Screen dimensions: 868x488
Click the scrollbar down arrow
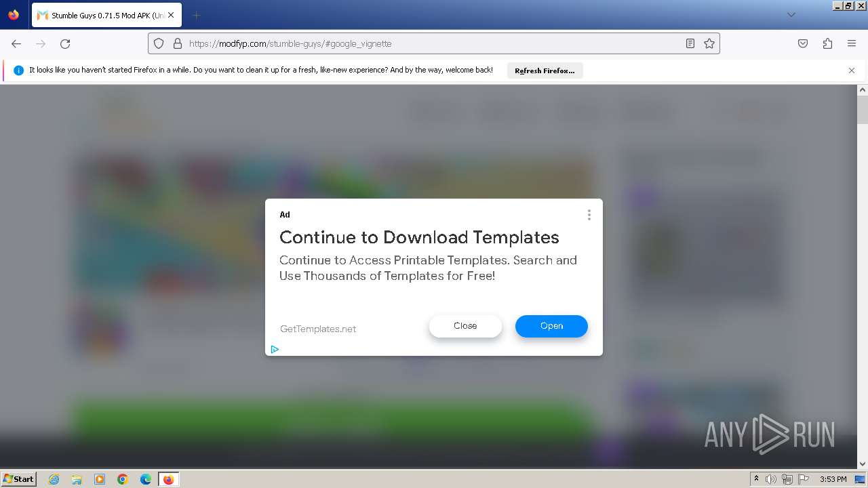click(863, 464)
